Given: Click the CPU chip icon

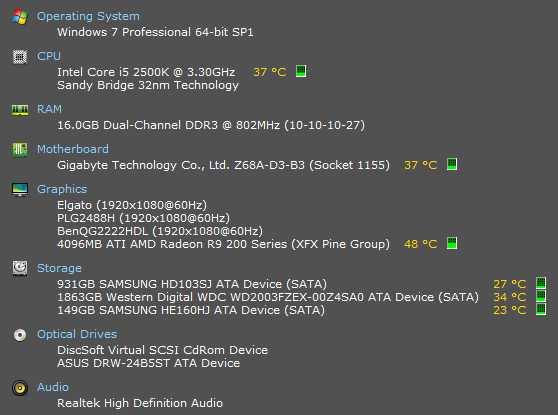Looking at the screenshot, I should pos(20,57).
